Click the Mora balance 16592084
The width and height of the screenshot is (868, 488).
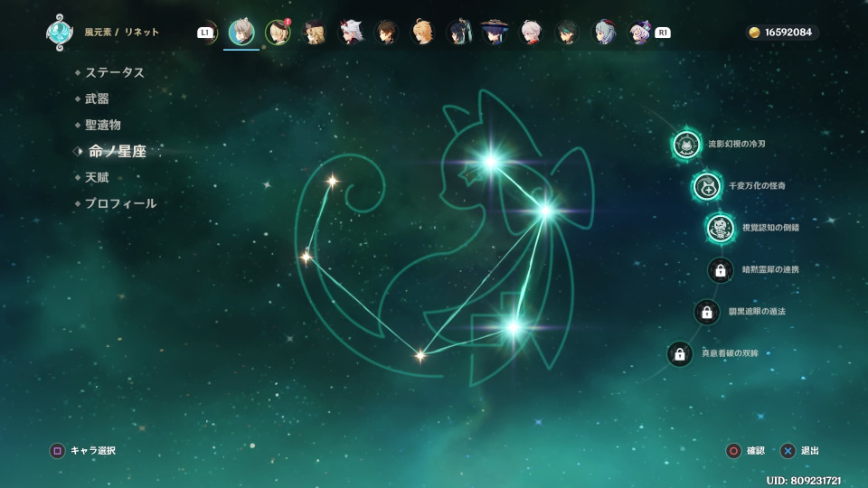[788, 33]
